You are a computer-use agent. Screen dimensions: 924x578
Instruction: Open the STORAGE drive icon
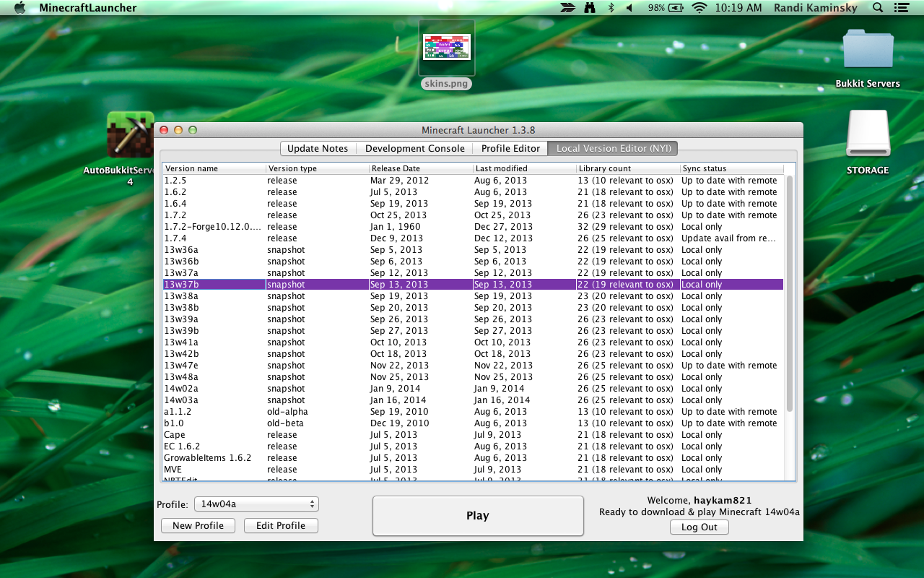[x=867, y=134]
